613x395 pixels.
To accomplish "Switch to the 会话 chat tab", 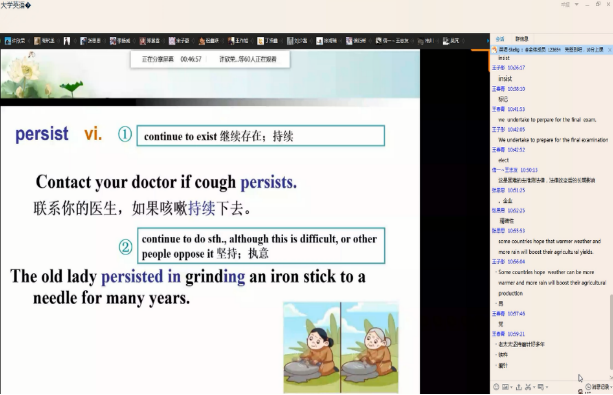I will point(500,39).
